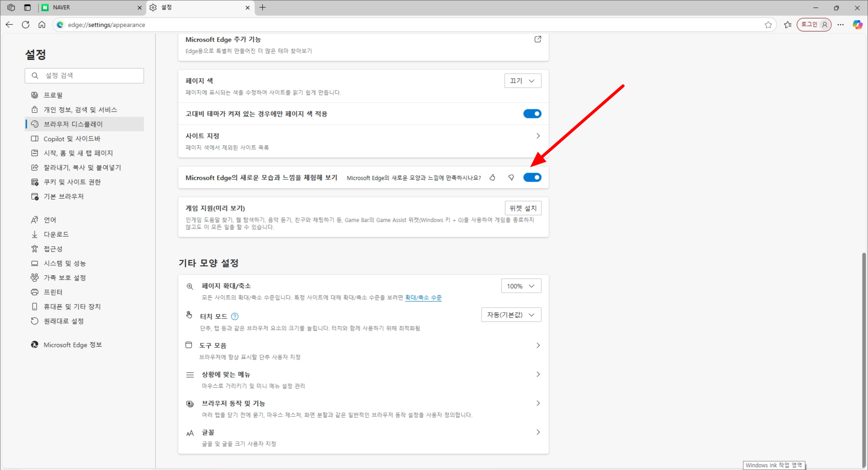Click the thumbs up feedback icon

[492, 178]
